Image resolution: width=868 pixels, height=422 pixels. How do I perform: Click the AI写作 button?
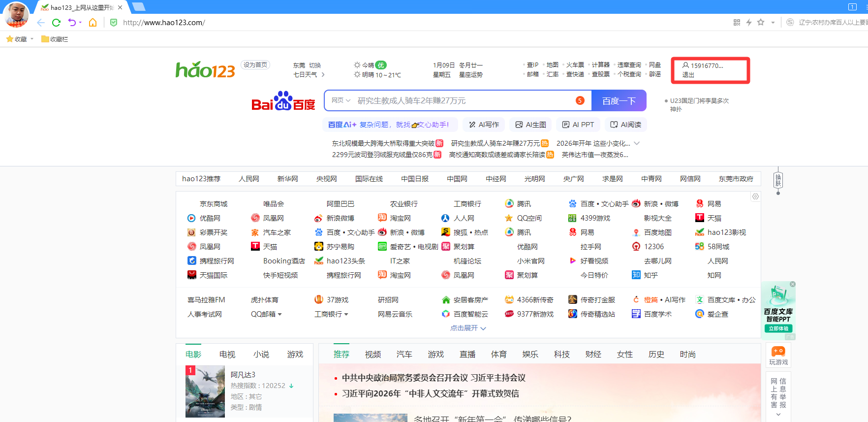[x=484, y=125]
